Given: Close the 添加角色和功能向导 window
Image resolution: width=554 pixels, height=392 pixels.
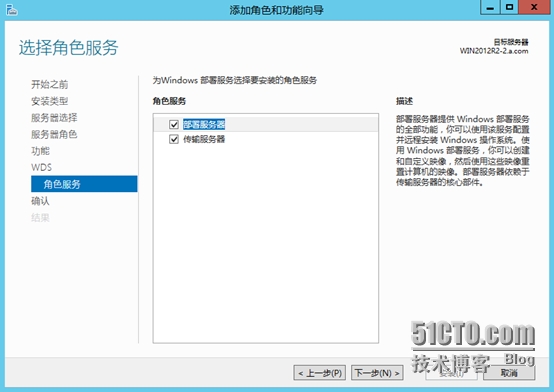Looking at the screenshot, I should point(534,7).
